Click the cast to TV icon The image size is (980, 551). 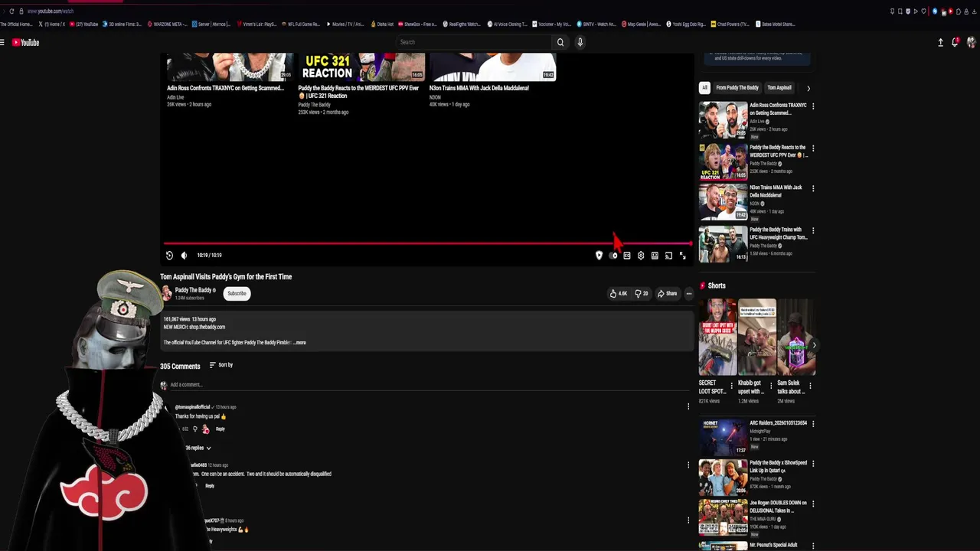click(668, 256)
